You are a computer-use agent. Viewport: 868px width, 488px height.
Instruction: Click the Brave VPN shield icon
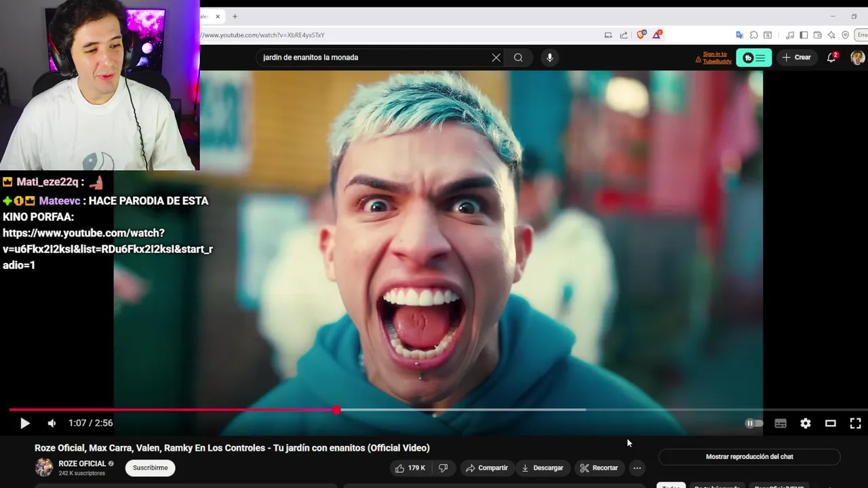845,35
